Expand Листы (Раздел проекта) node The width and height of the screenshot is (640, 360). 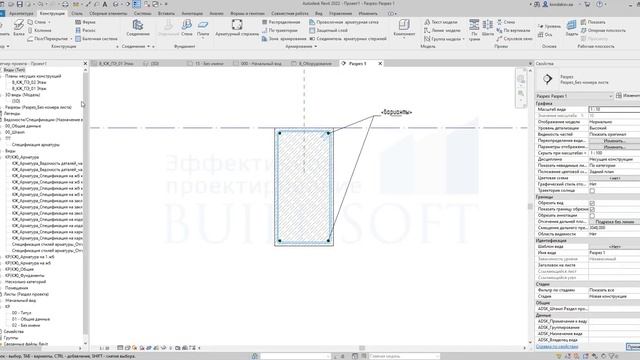pos(2,294)
